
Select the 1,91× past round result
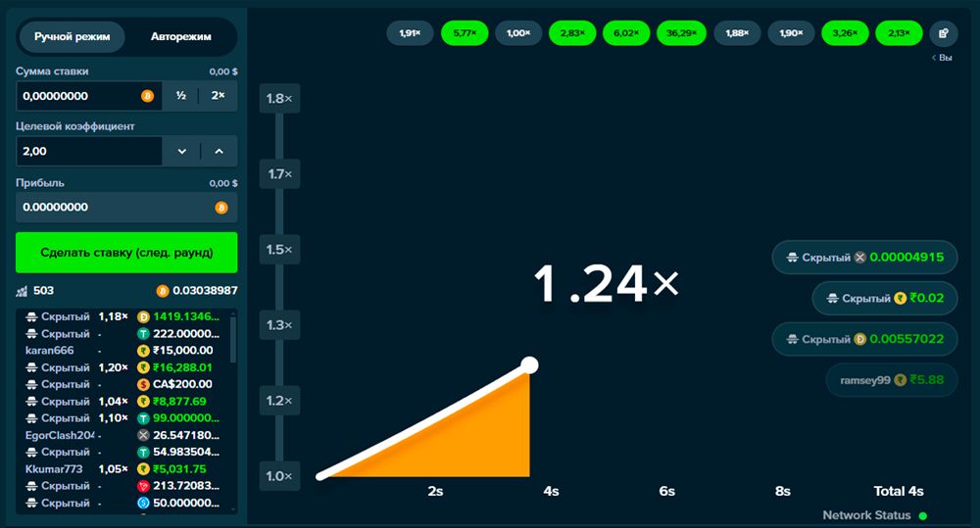[410, 33]
